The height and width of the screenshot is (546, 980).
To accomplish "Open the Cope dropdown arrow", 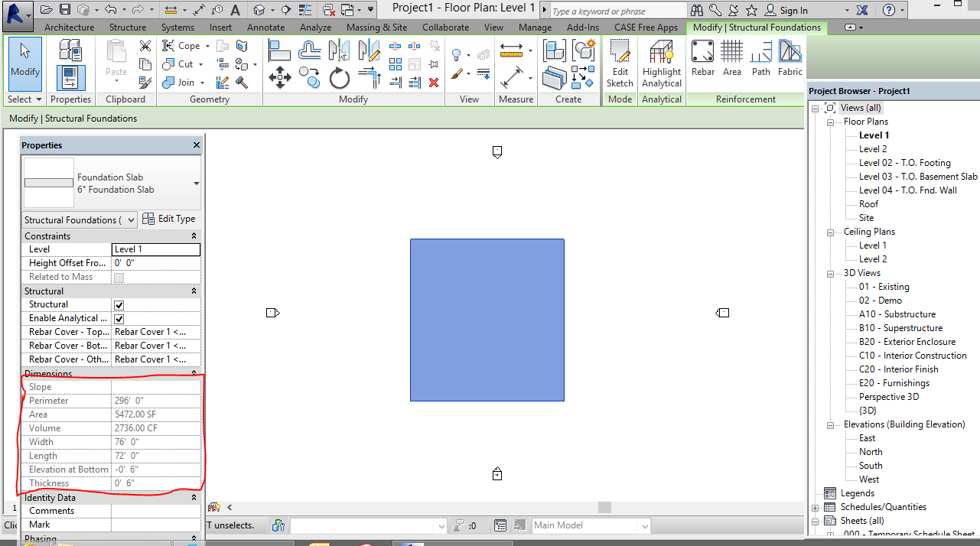I will pyautogui.click(x=208, y=46).
